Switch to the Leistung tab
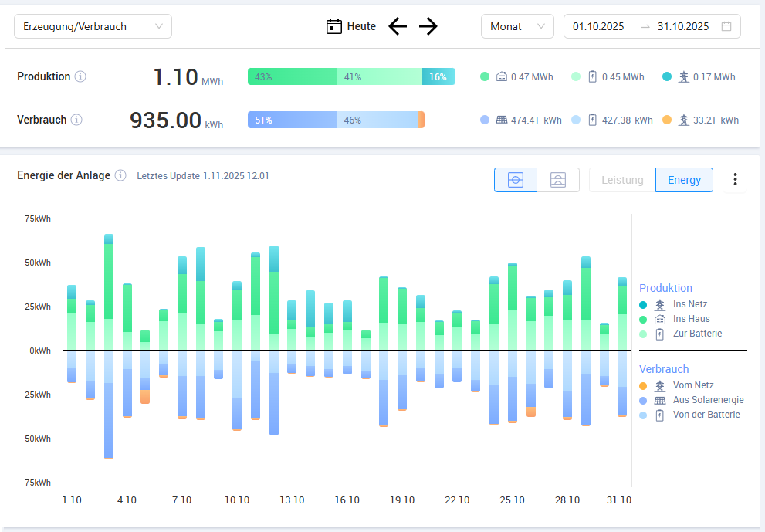This screenshot has width=765, height=532. point(622,180)
